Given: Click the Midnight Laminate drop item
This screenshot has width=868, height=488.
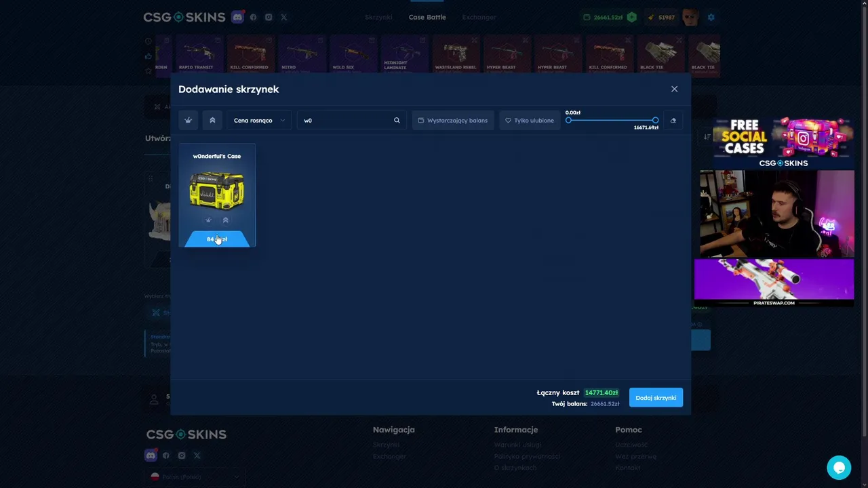Looking at the screenshot, I should click(405, 54).
